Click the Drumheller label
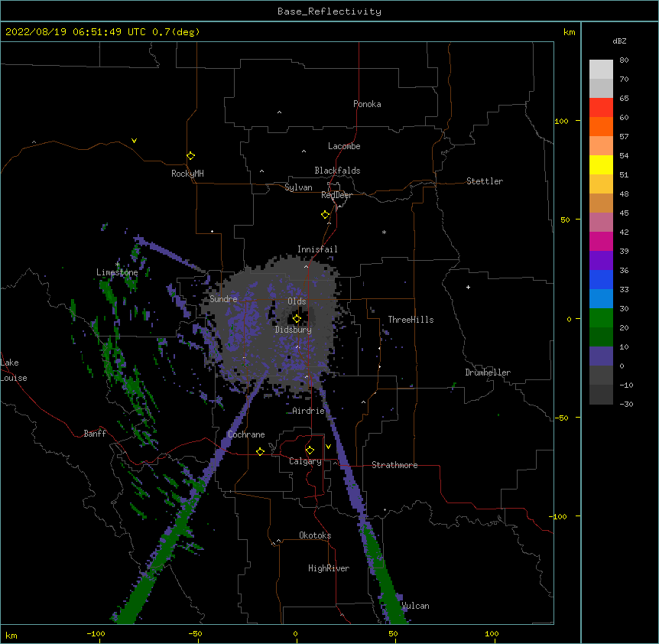 488,372
